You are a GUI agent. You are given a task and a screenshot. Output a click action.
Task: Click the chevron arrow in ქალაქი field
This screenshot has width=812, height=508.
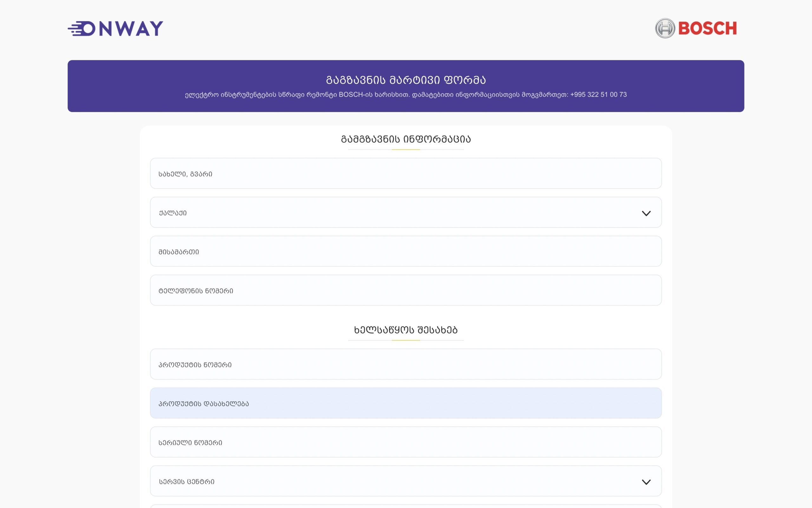click(x=646, y=213)
